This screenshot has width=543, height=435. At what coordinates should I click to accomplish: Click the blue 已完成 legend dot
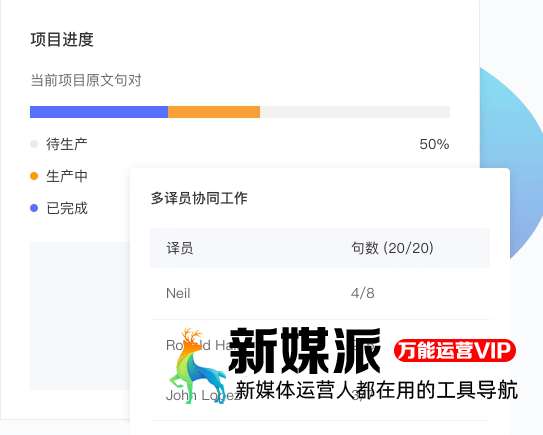(x=34, y=208)
